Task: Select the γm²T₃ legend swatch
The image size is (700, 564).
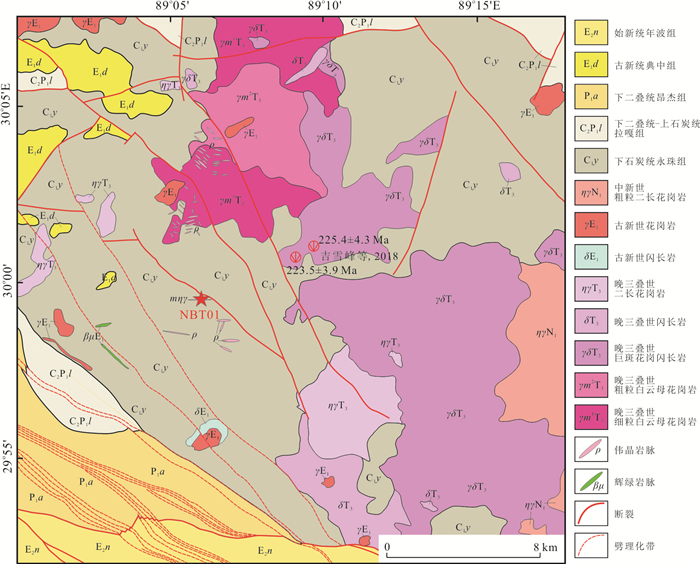Action: [x=591, y=385]
